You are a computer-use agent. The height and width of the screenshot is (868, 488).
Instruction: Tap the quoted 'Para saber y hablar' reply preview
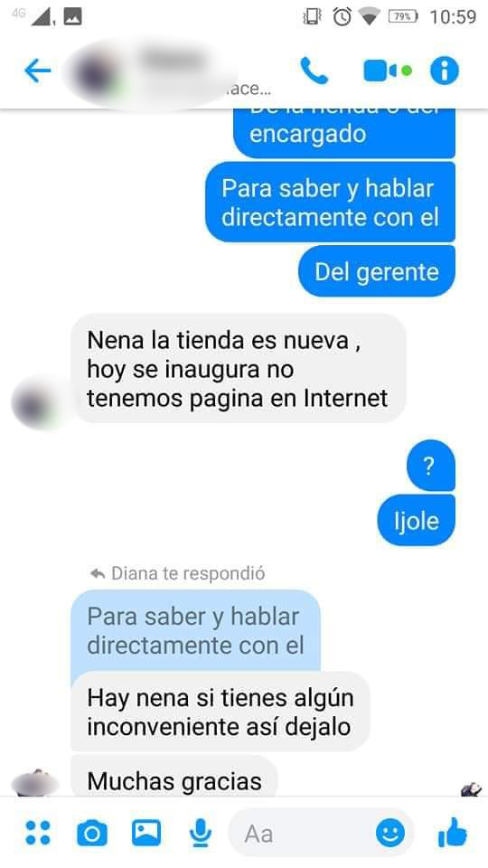tap(196, 631)
